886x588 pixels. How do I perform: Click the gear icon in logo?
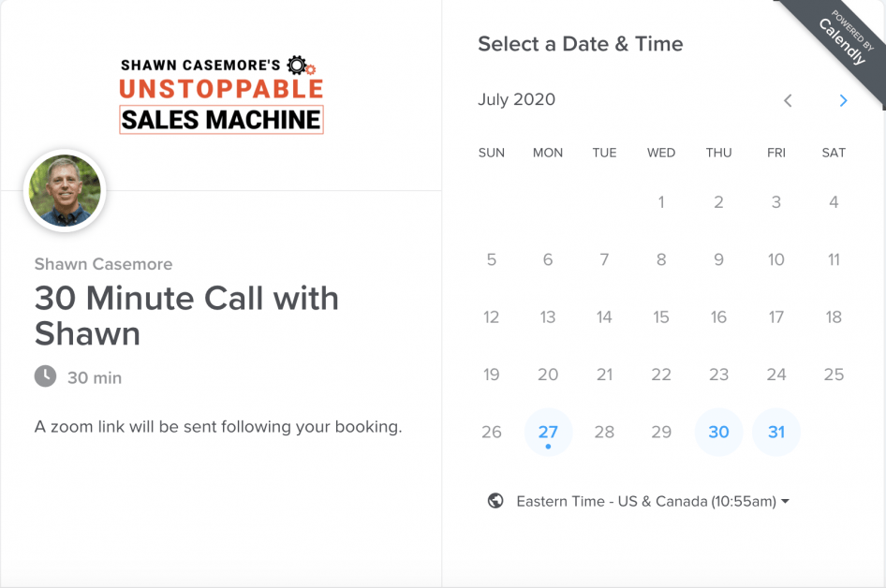(299, 65)
